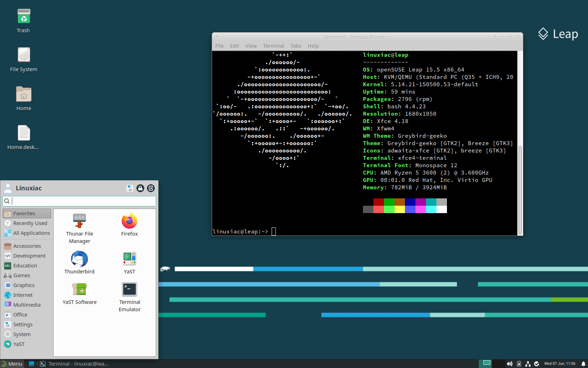
Task: Select the Recently Used category
Action: click(27, 223)
